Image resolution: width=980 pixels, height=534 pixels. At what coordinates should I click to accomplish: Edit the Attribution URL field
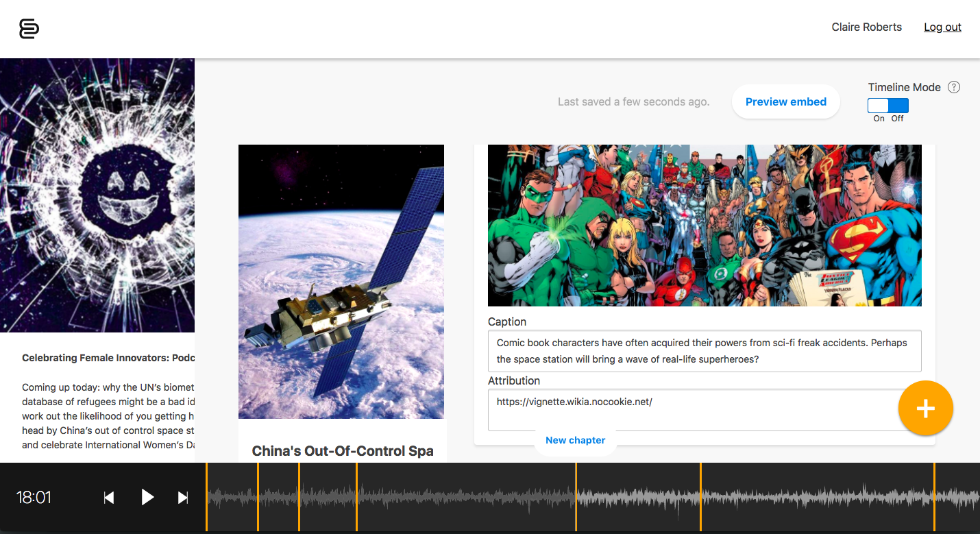[705, 410]
